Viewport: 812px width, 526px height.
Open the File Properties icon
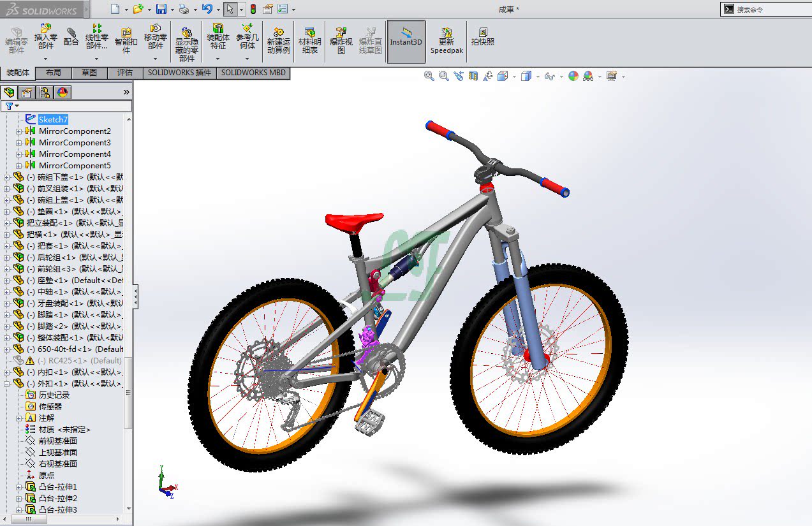click(x=268, y=9)
